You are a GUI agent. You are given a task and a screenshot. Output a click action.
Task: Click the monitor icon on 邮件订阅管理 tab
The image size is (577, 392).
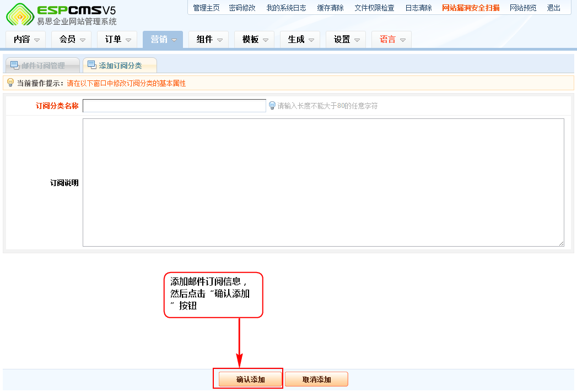point(15,65)
